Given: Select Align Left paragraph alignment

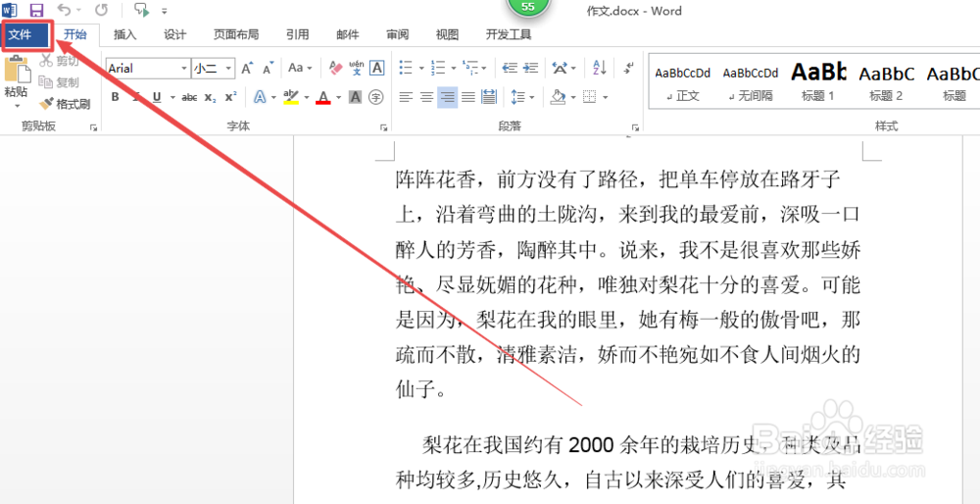Looking at the screenshot, I should point(407,97).
